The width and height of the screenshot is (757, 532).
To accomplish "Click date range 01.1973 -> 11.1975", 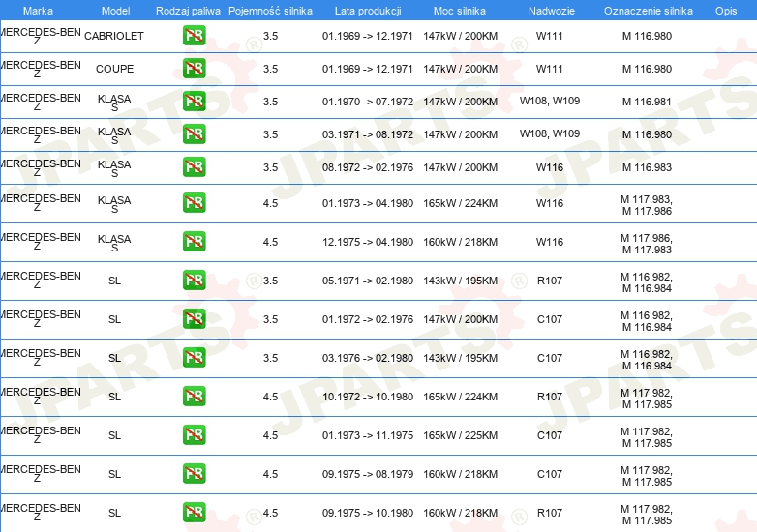I will (368, 435).
